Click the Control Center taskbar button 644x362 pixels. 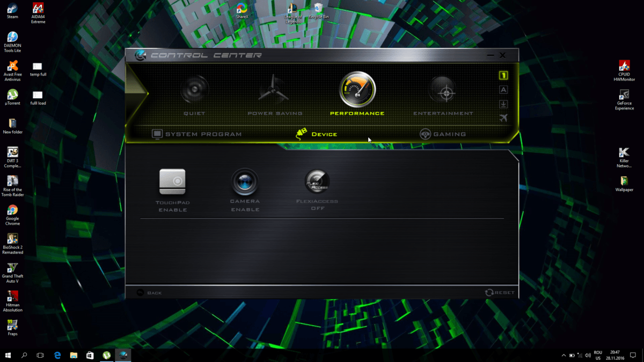point(123,355)
